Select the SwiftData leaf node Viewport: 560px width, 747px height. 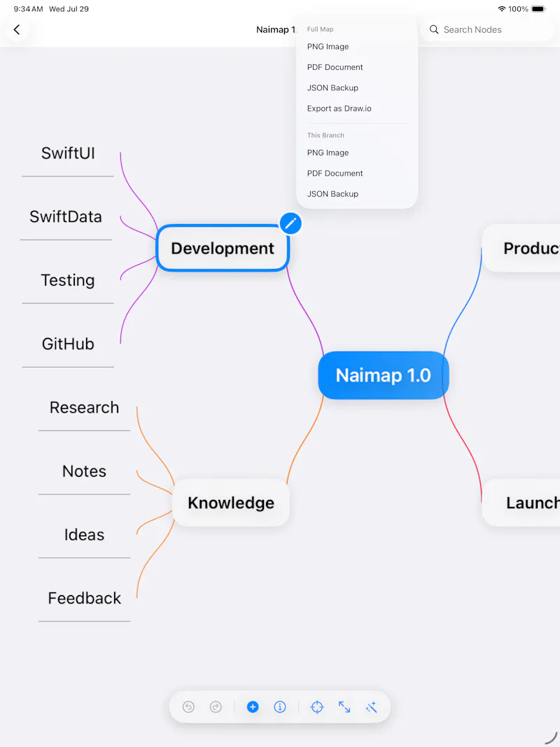(x=66, y=217)
